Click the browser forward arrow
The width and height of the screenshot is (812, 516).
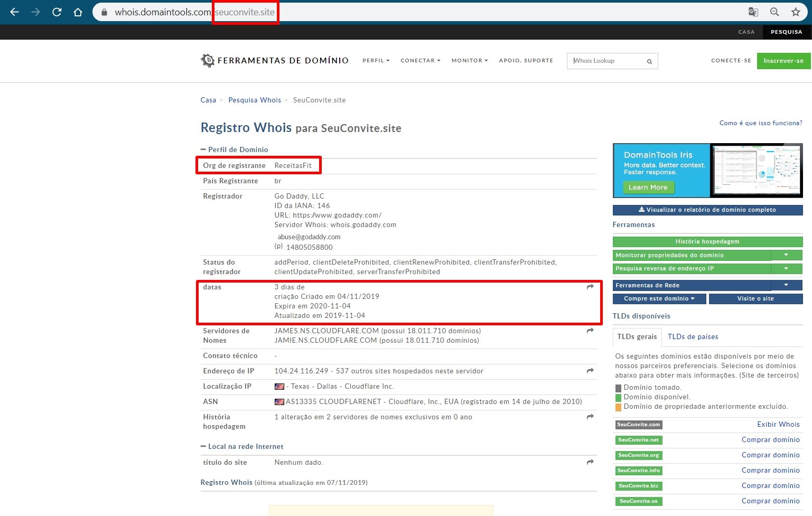(x=35, y=12)
